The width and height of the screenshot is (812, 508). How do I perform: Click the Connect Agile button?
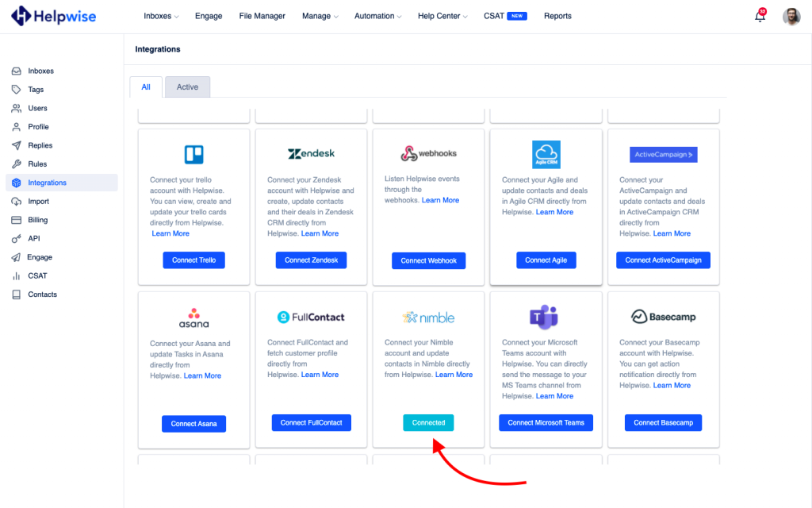(546, 260)
